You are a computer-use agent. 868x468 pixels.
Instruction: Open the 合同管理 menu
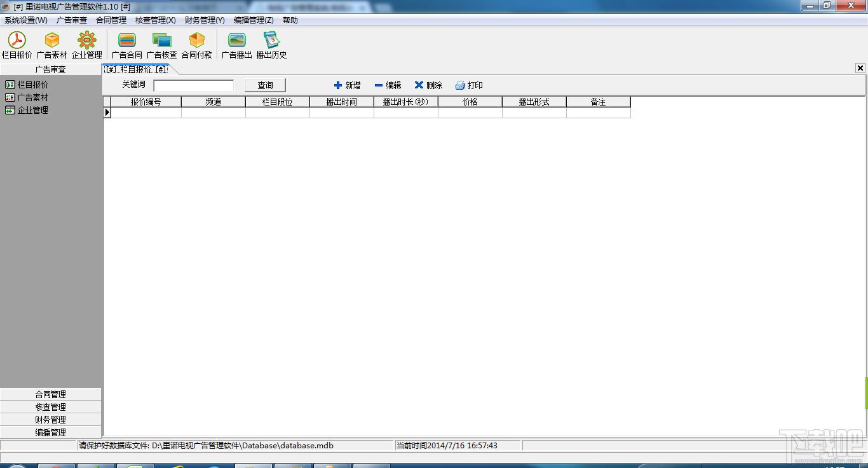[x=111, y=20]
